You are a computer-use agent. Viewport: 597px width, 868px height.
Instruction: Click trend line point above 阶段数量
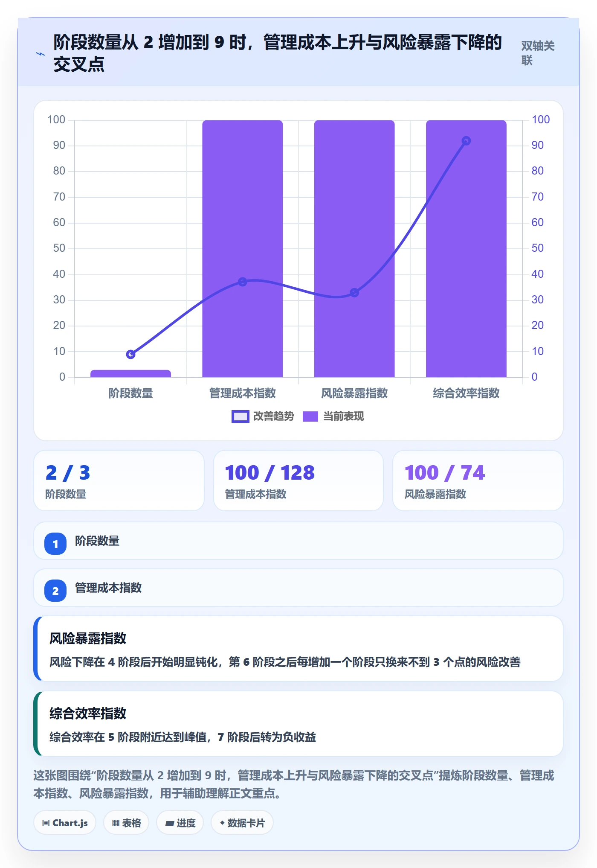131,354
